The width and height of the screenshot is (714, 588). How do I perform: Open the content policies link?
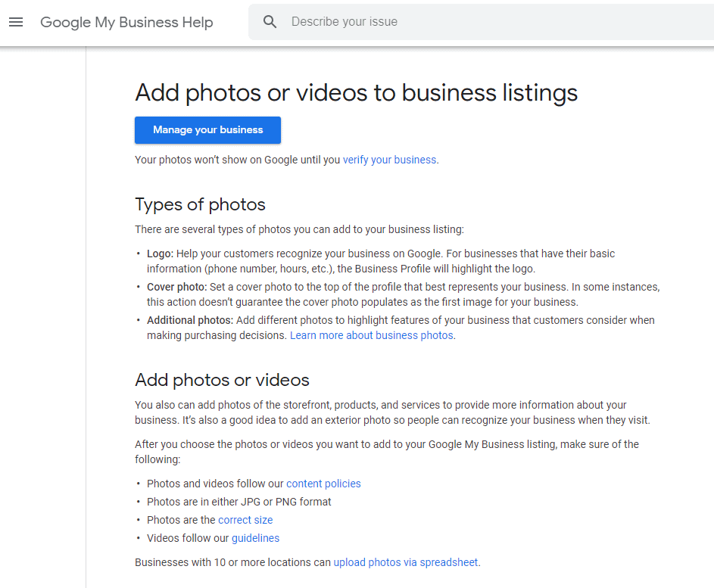click(323, 484)
